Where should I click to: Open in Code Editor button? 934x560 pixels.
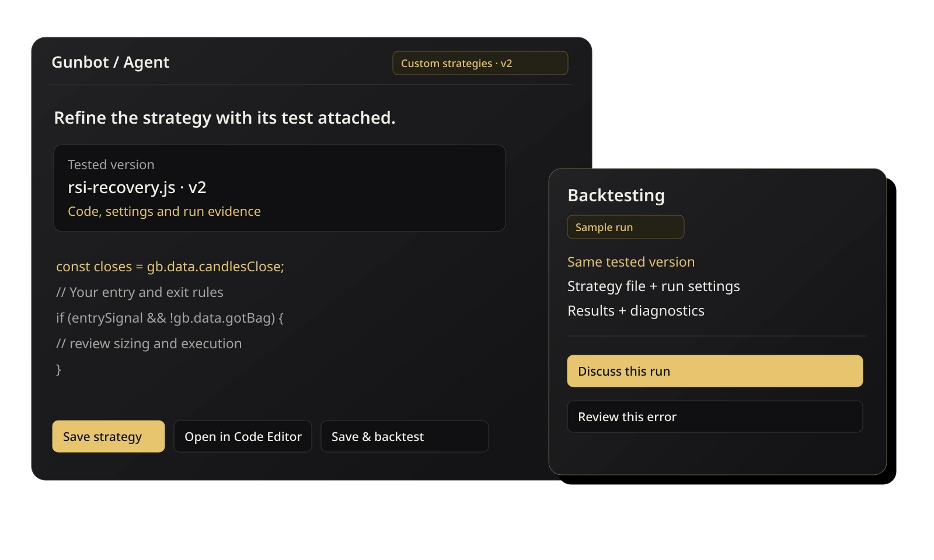click(243, 436)
